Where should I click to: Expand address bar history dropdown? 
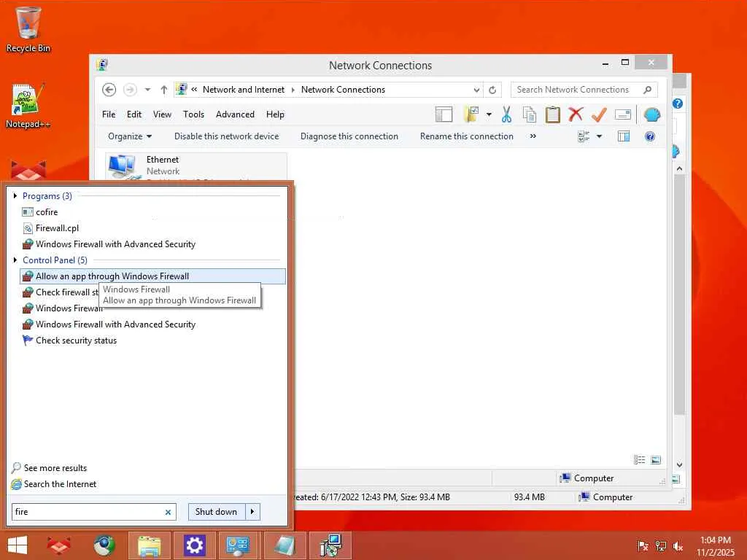pyautogui.click(x=476, y=90)
